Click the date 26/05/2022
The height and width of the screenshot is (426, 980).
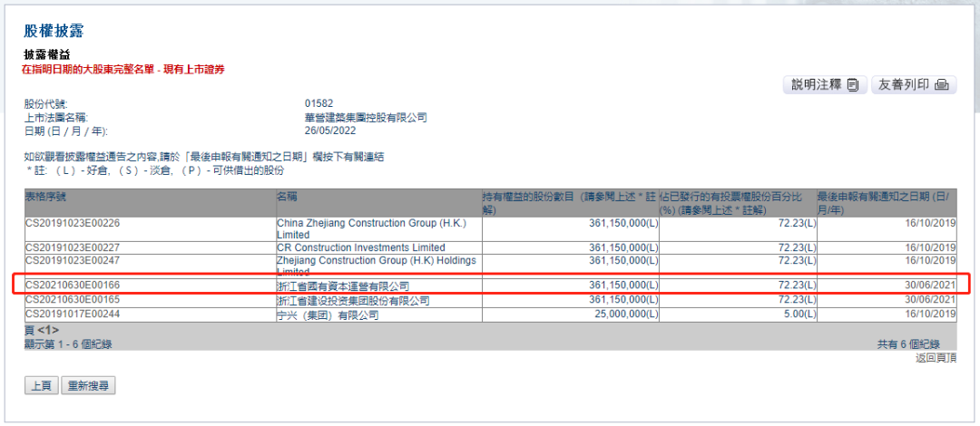coord(330,131)
